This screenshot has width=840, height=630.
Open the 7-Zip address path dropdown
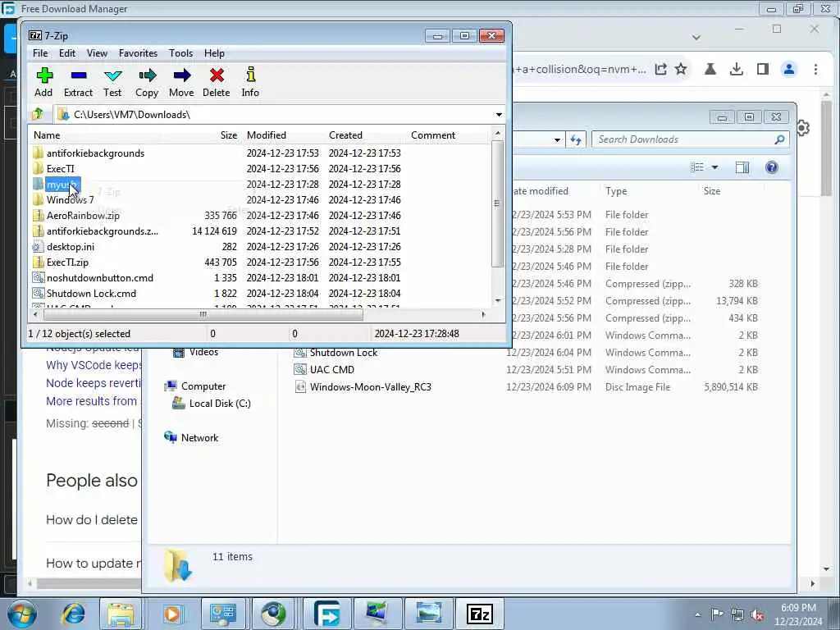pos(499,115)
